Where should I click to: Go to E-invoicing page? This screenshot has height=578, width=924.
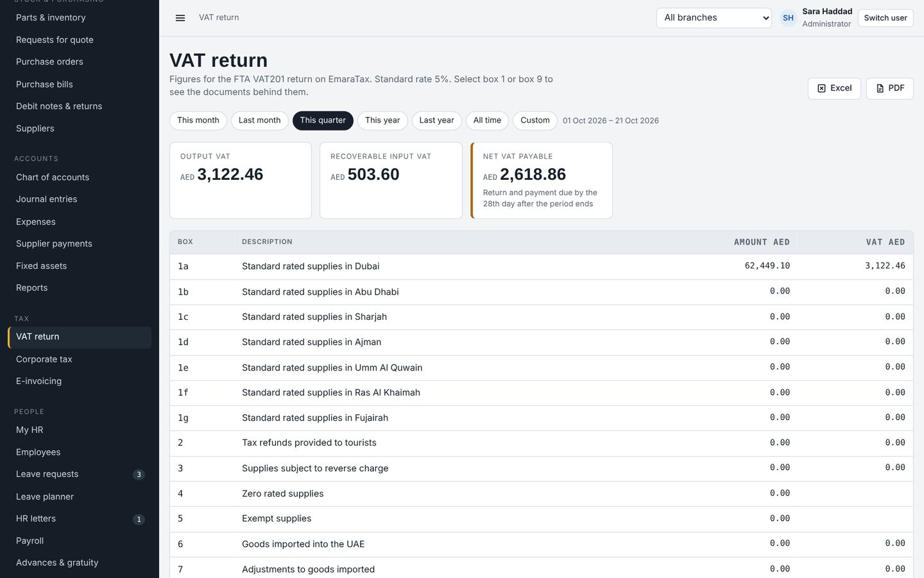click(80, 381)
